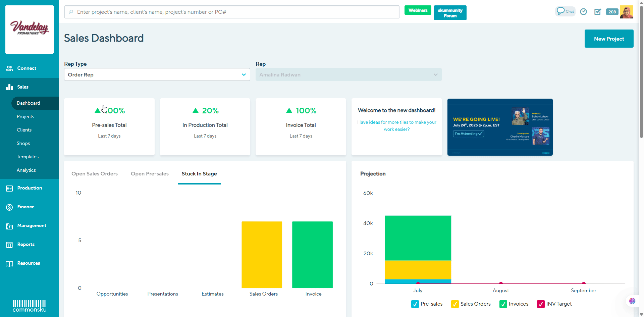Image resolution: width=644 pixels, height=317 pixels.
Task: Open Connect in the sidebar
Action: tap(26, 68)
